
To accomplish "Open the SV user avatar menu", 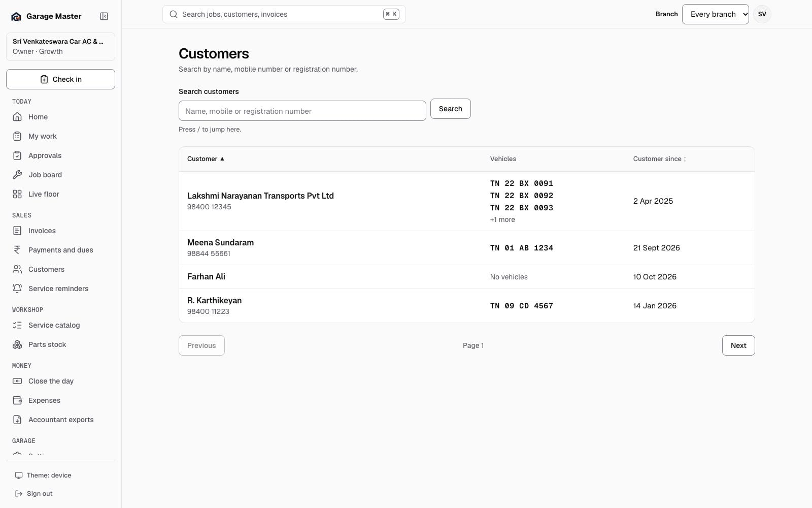I will pos(762,14).
